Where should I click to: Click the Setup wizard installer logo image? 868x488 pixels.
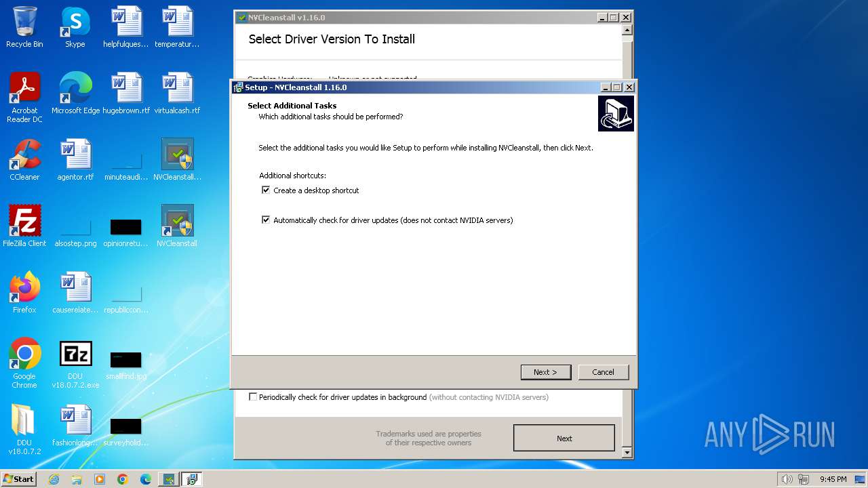(x=616, y=113)
